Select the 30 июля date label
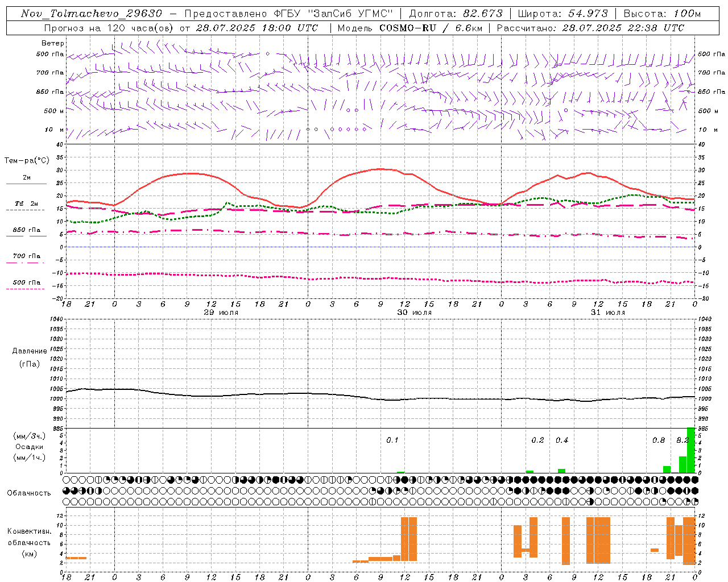728x582 pixels. [414, 313]
